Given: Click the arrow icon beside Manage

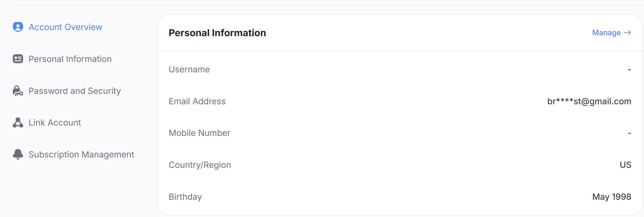Looking at the screenshot, I should point(627,33).
